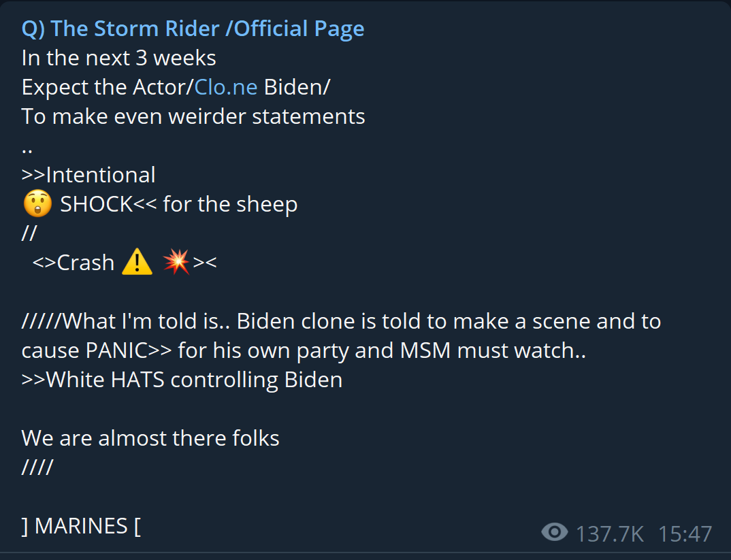Click 'We are almost there folks' text
Screen dimensions: 731x560
[150, 438]
